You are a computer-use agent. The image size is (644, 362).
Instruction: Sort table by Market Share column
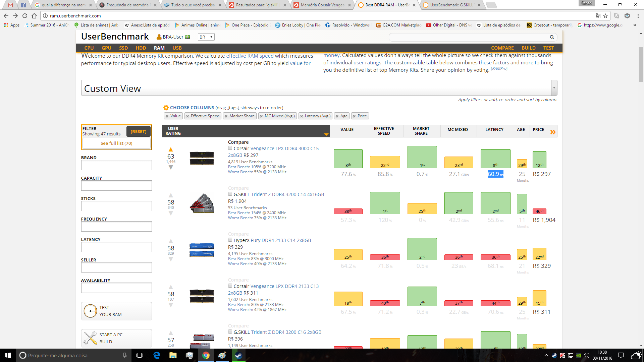(x=421, y=131)
